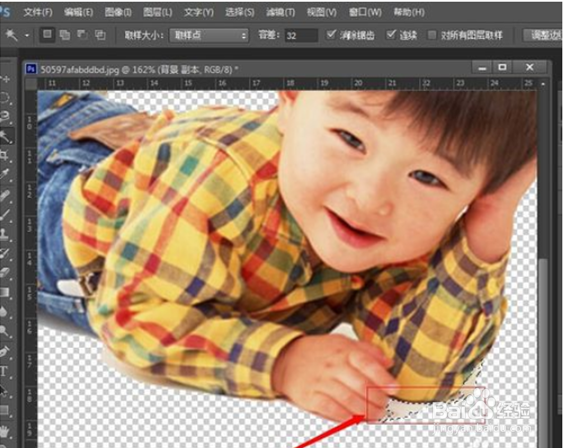The image size is (563, 448).
Task: Open the 帮助(H) menu
Action: pyautogui.click(x=409, y=12)
